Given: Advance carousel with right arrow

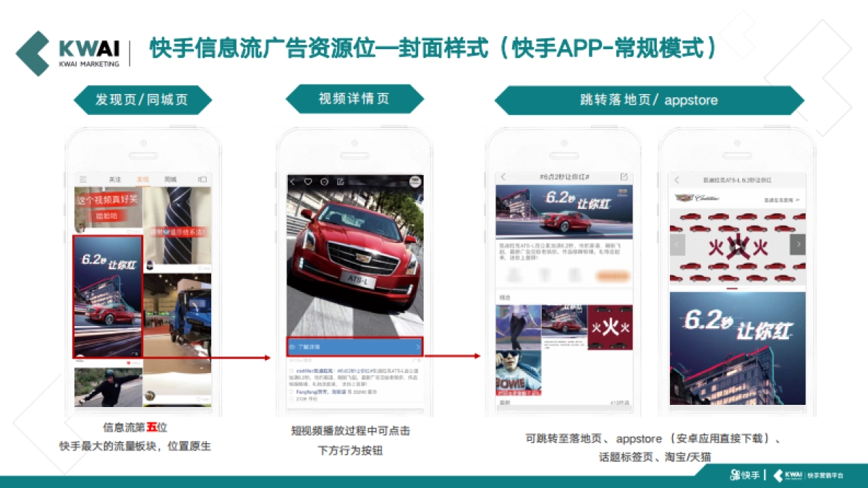Looking at the screenshot, I should click(x=798, y=245).
